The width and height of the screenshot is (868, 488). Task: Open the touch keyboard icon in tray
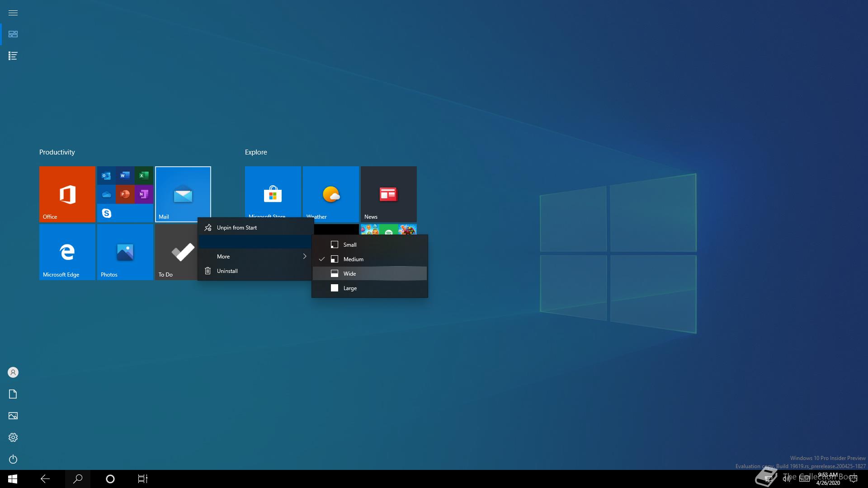[x=804, y=479]
